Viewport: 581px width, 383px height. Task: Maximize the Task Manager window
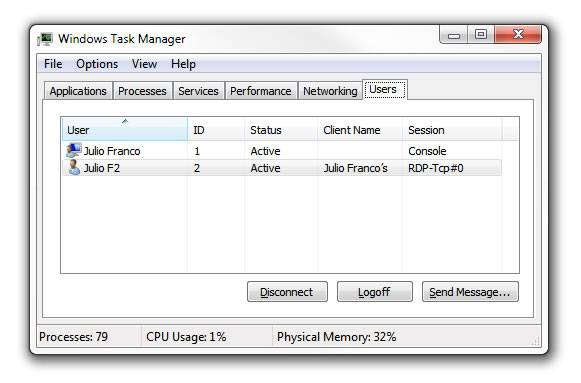(481, 34)
